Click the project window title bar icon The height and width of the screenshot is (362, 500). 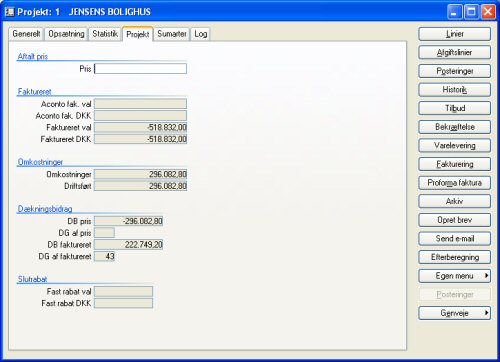coord(10,12)
